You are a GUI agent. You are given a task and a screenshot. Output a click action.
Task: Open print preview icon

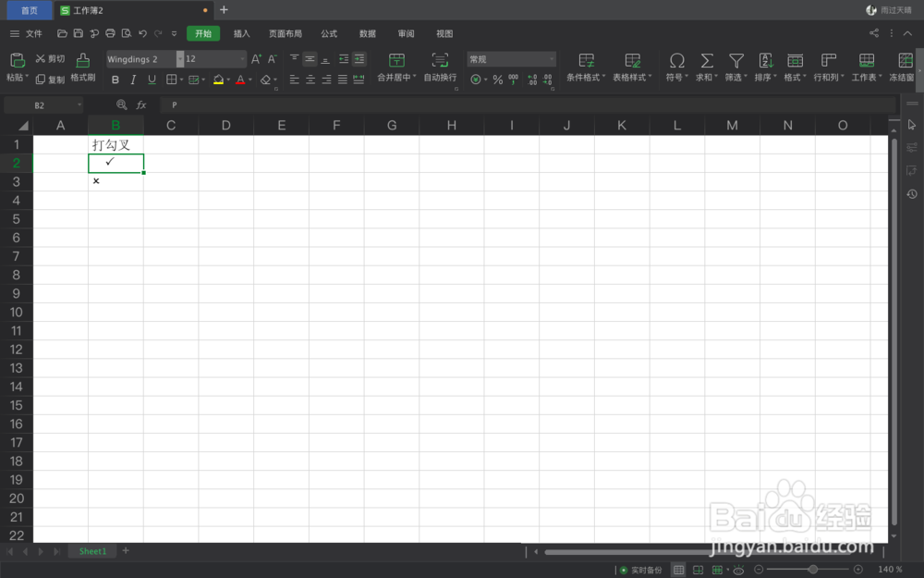tap(126, 33)
